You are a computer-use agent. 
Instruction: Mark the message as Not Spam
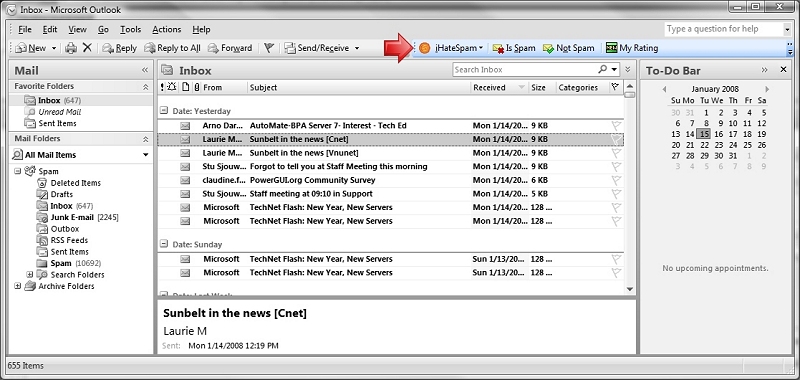569,48
